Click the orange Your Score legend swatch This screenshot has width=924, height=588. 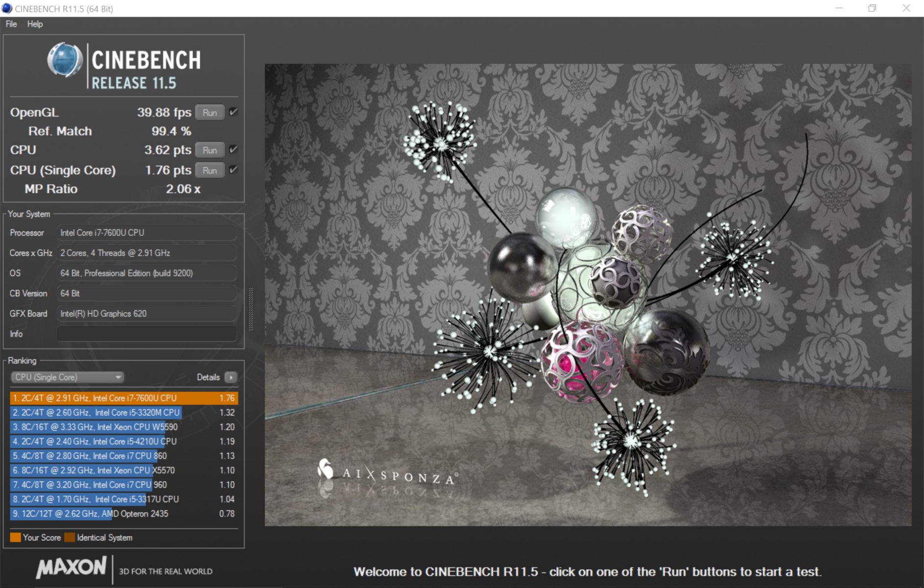click(x=15, y=538)
